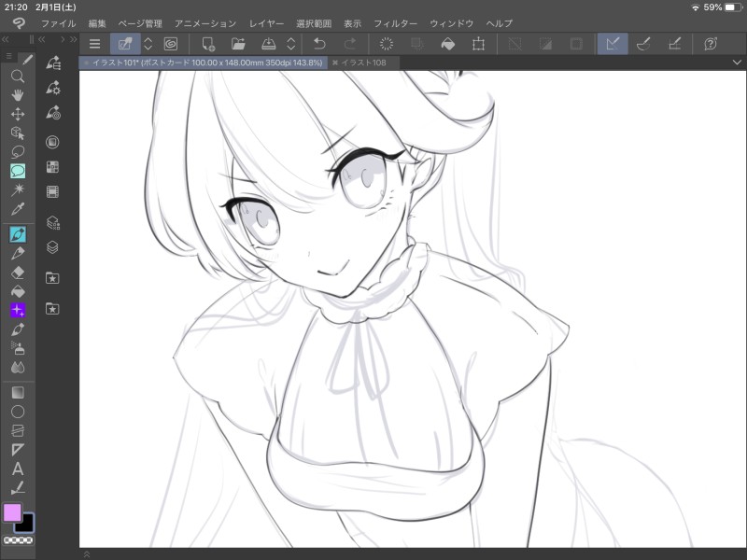Viewport: 747px width, 560px height.
Task: Select the Gradient tool
Action: [18, 392]
